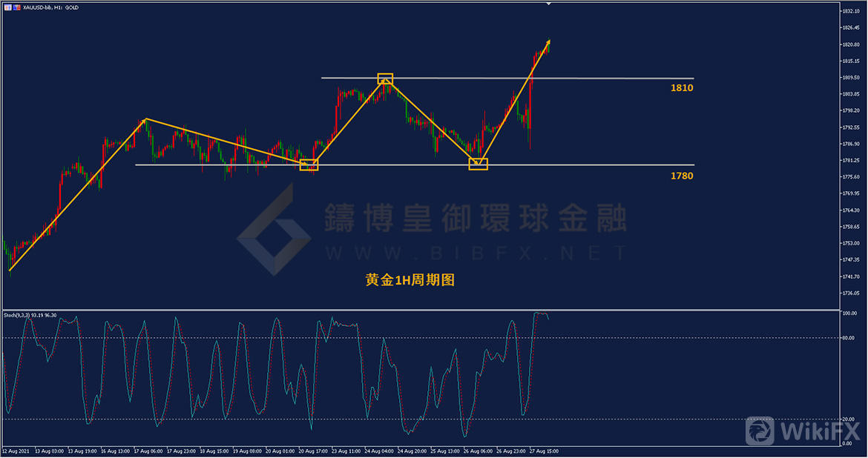868x458 pixels.
Task: Click price scale value 1747.35
Action: click(x=850, y=259)
